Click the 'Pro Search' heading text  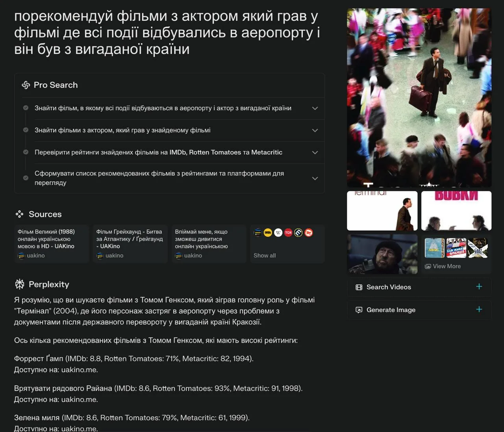(x=56, y=85)
